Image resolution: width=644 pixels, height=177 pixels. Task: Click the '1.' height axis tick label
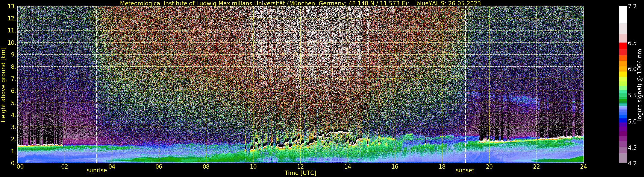coord(13,151)
